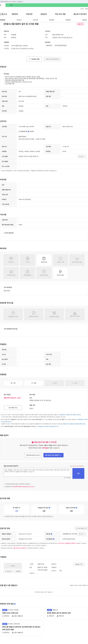Click info icon beside 취업알선기관 알선
Image resolution: width=88 pixels, height=644 pixels.
pos(49,508)
